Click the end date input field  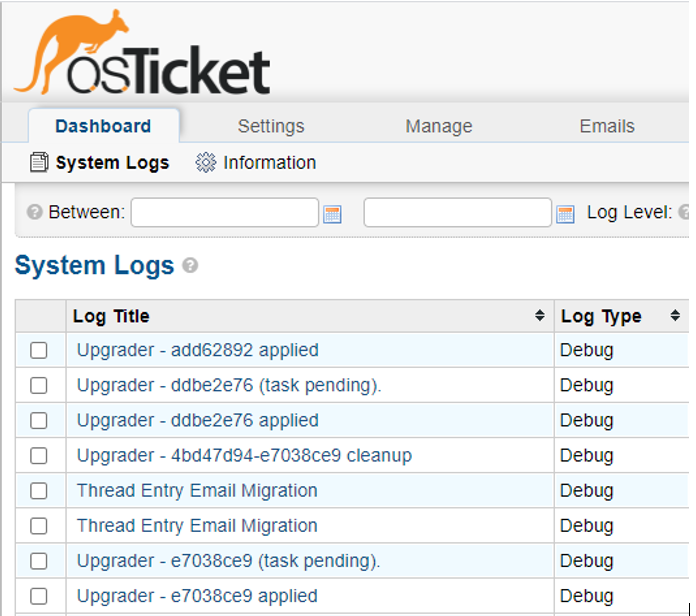(x=457, y=213)
